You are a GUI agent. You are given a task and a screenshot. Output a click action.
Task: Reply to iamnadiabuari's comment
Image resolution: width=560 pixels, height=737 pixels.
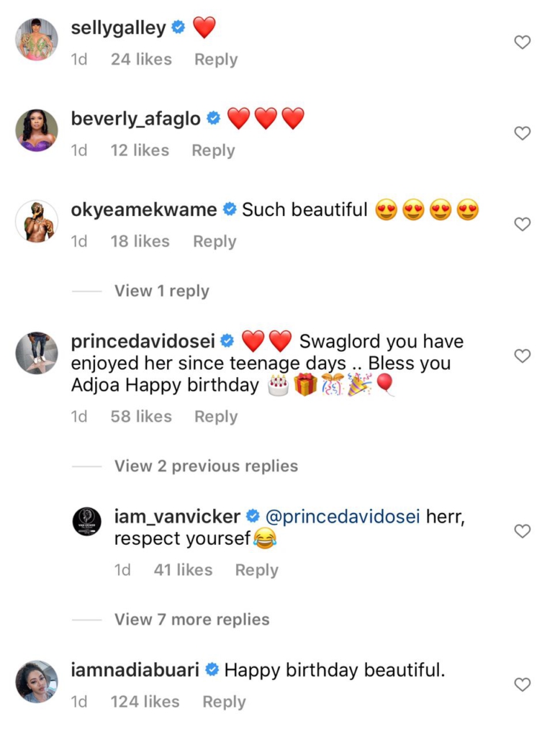click(x=224, y=702)
